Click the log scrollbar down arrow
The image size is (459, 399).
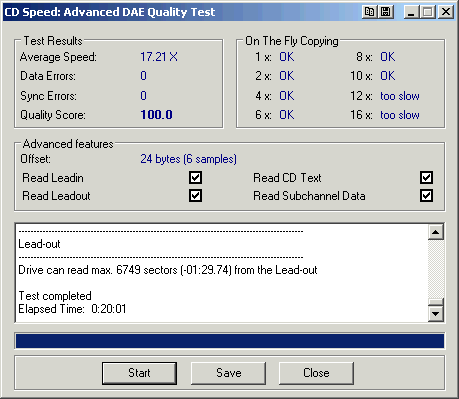pos(436,314)
